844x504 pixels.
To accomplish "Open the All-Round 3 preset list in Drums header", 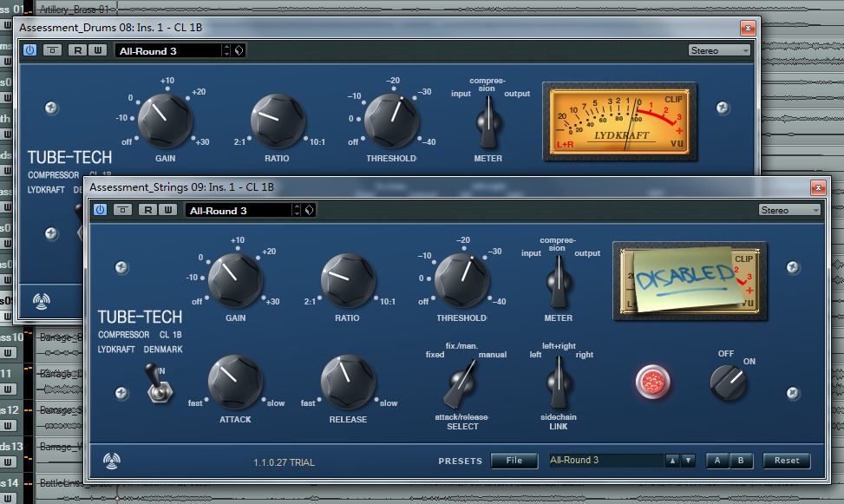I will (168, 50).
